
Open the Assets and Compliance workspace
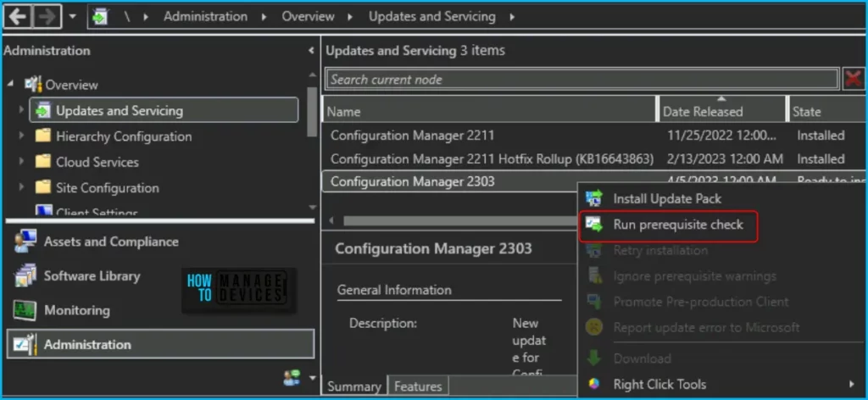(111, 242)
